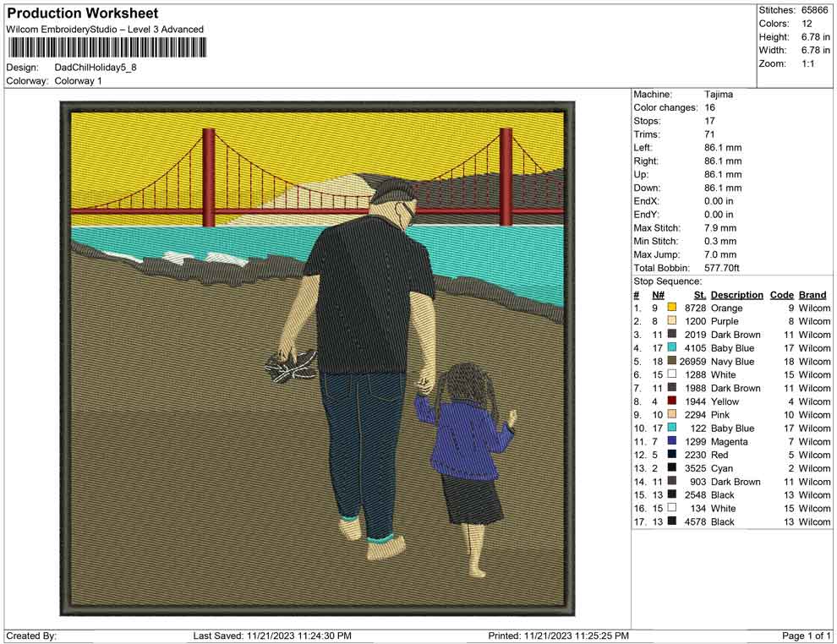This screenshot has width=837, height=644.
Task: Click the St. stitch count column header
Action: tap(699, 295)
